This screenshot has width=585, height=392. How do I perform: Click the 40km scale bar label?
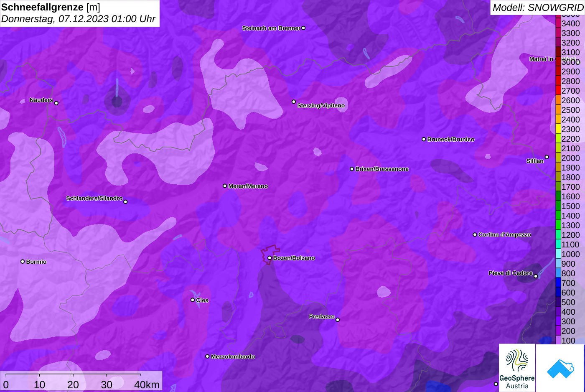(147, 384)
